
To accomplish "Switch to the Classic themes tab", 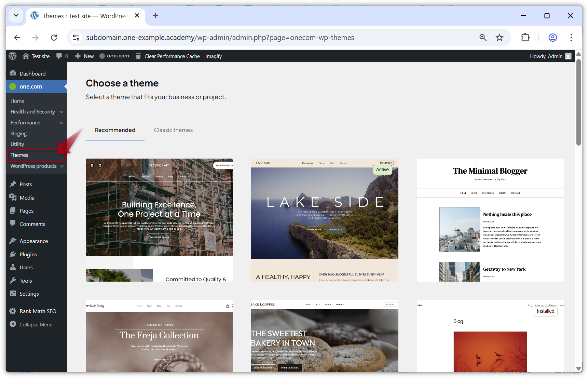I will [173, 130].
